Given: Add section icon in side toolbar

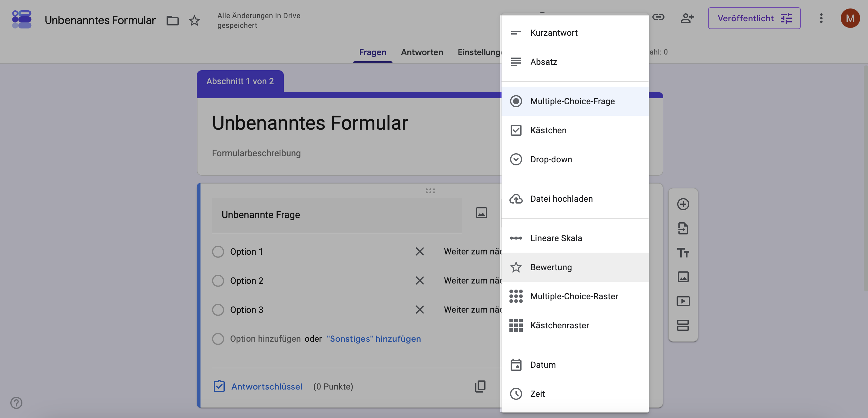Looking at the screenshot, I should pos(683,325).
